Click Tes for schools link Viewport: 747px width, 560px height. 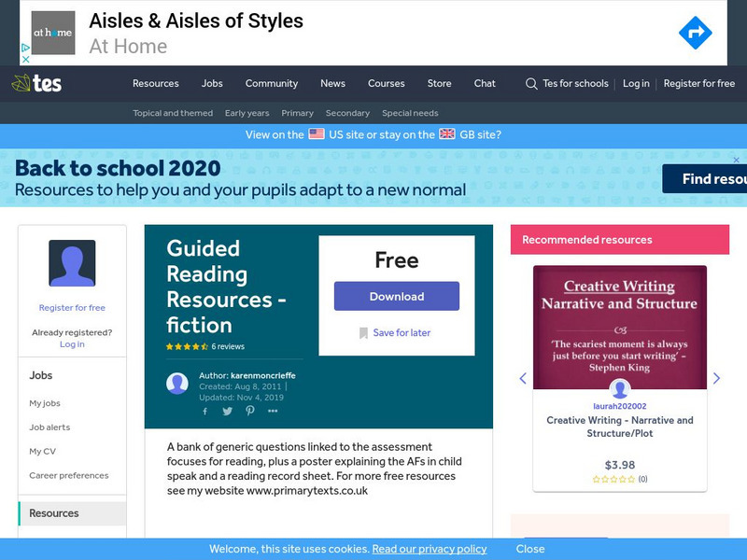[x=575, y=83]
